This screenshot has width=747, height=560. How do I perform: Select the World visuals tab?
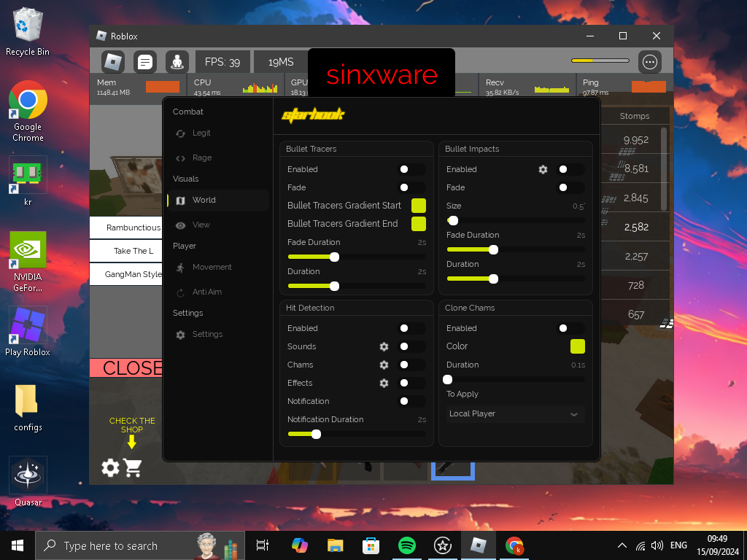(218, 201)
